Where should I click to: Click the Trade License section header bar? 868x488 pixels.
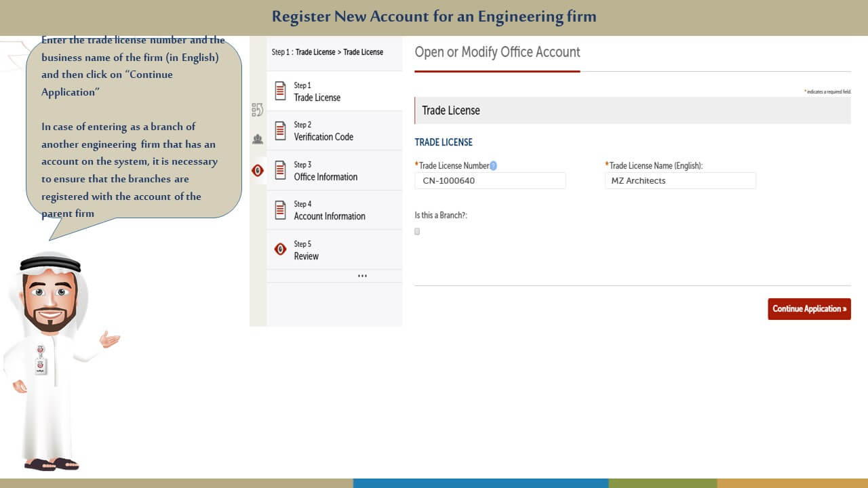pos(632,110)
